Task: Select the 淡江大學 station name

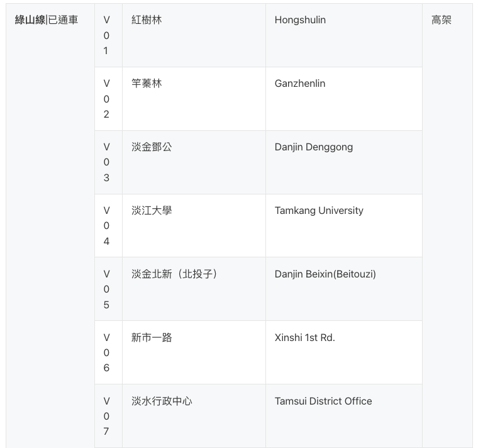Action: pos(152,211)
